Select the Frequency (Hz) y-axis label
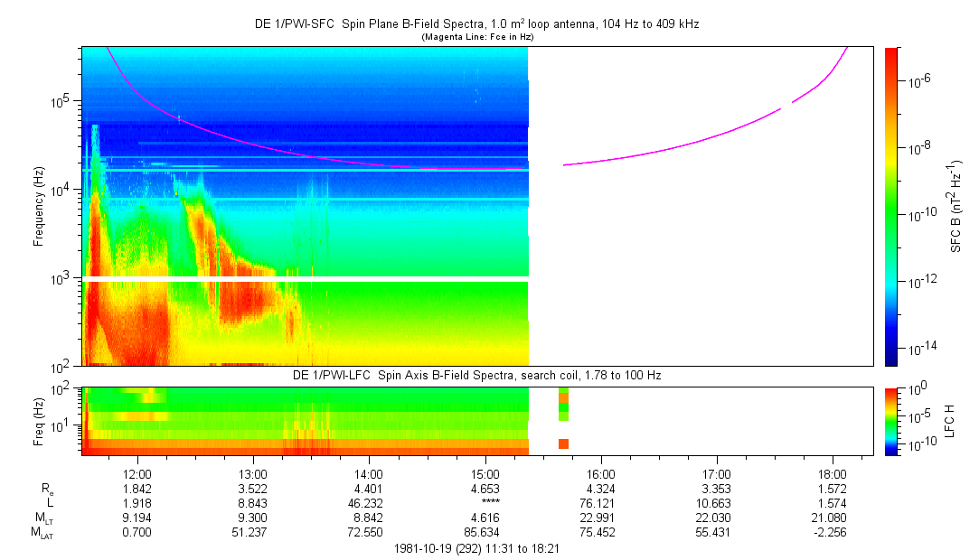The width and height of the screenshot is (979, 560). coord(39,206)
